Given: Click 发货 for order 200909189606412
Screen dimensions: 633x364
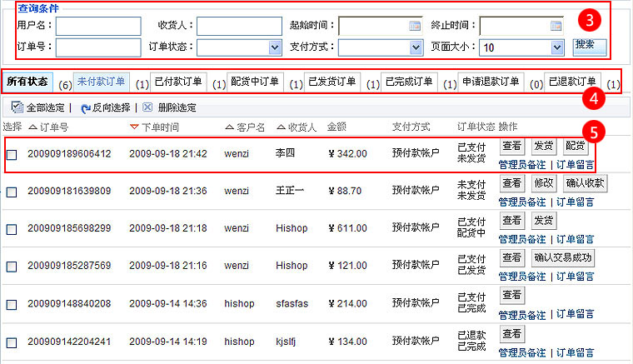Looking at the screenshot, I should (x=543, y=146).
